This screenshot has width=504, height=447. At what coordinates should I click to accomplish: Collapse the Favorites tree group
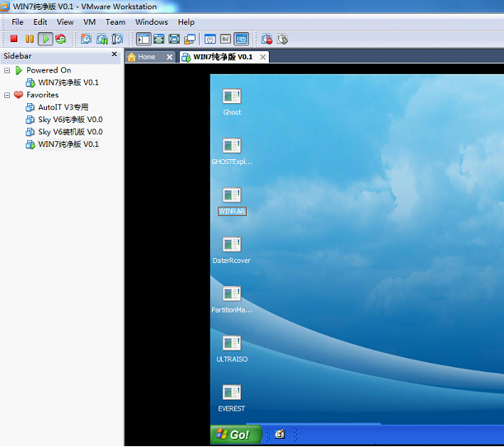coord(7,95)
